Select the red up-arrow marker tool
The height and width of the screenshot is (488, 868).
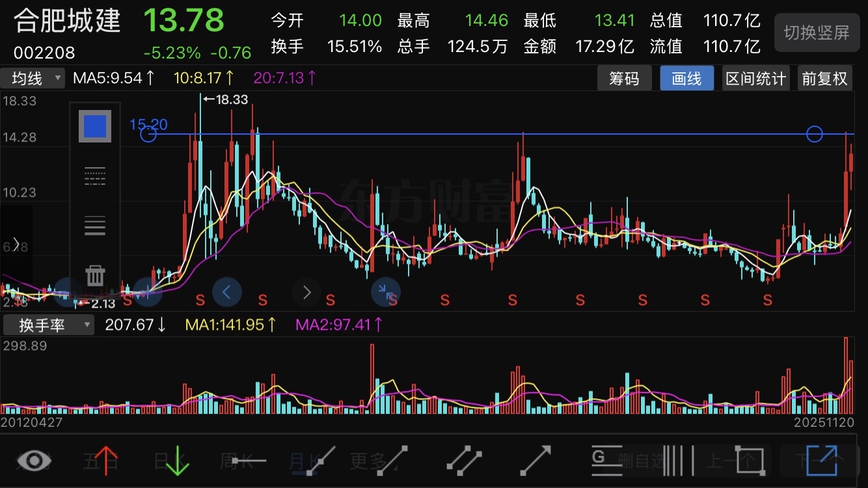[105, 461]
